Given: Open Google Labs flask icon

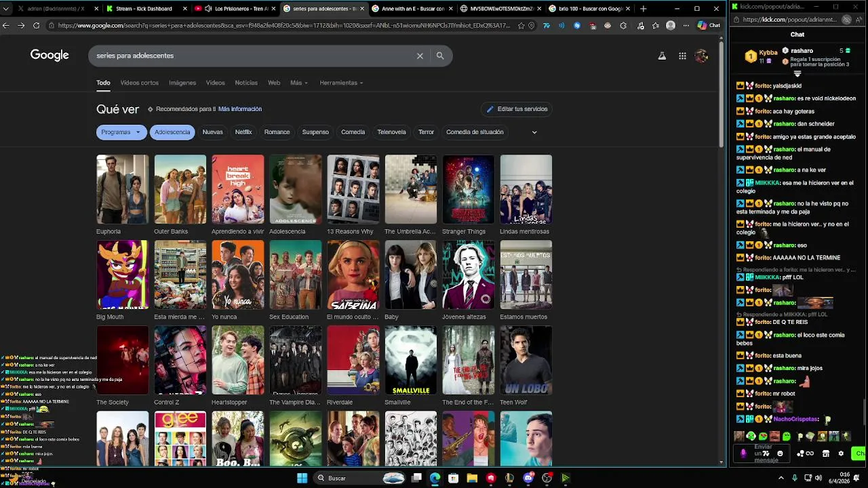Looking at the screenshot, I should click(x=662, y=56).
